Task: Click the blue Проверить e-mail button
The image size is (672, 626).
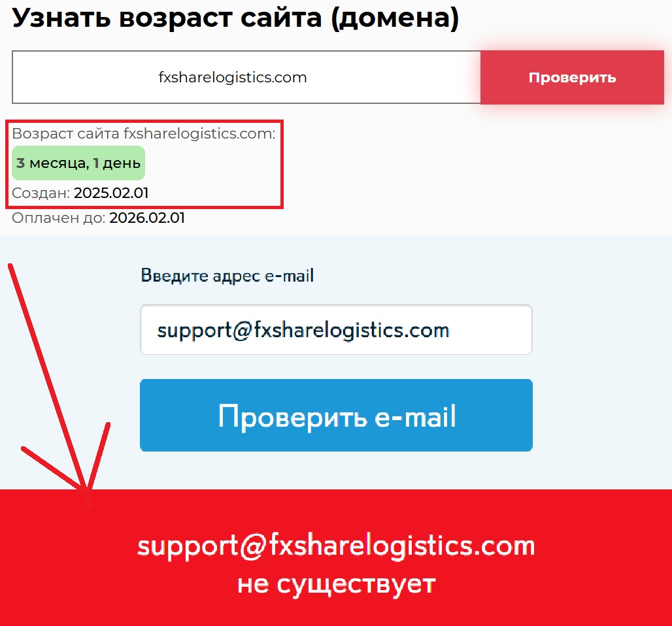Action: (336, 415)
